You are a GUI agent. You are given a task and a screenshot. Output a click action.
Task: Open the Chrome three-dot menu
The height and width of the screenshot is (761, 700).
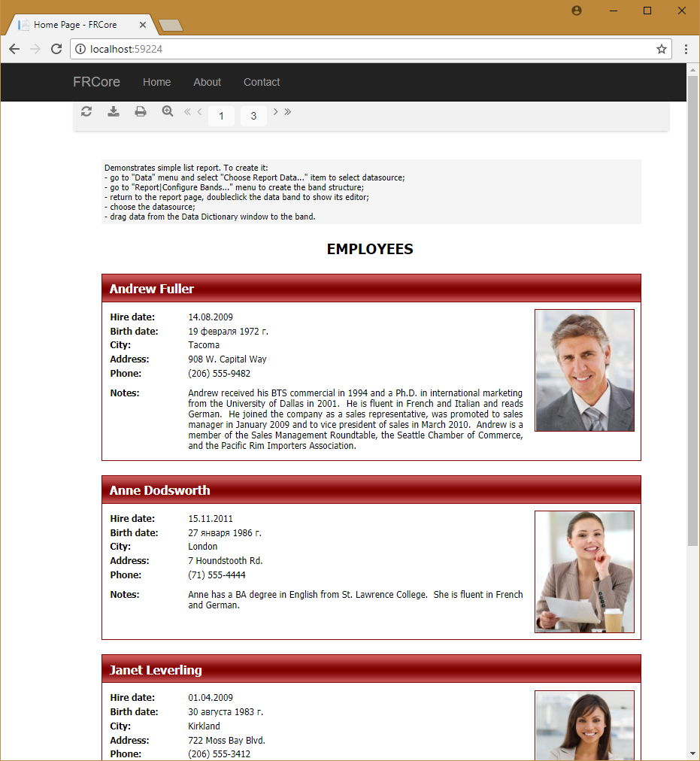pyautogui.click(x=686, y=49)
